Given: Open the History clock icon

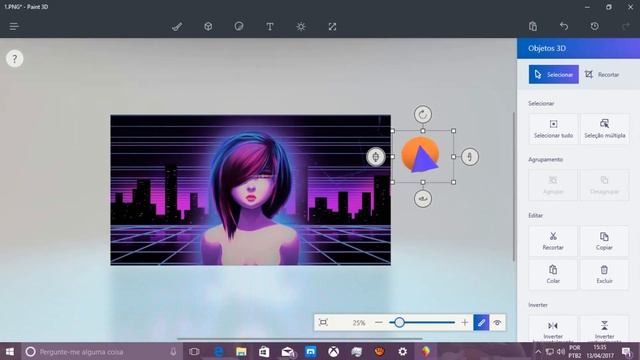Looking at the screenshot, I should [x=595, y=27].
